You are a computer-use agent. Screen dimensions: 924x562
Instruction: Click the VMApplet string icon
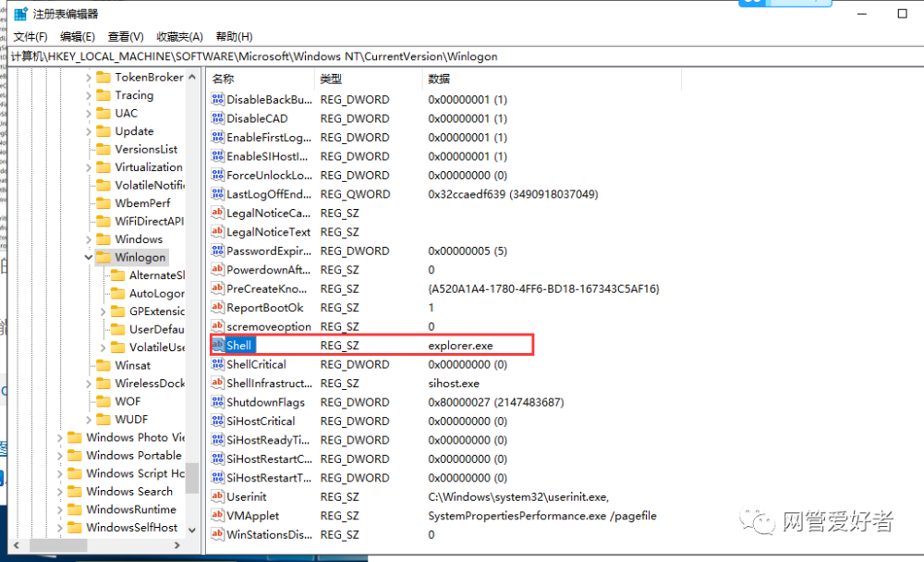click(x=217, y=516)
